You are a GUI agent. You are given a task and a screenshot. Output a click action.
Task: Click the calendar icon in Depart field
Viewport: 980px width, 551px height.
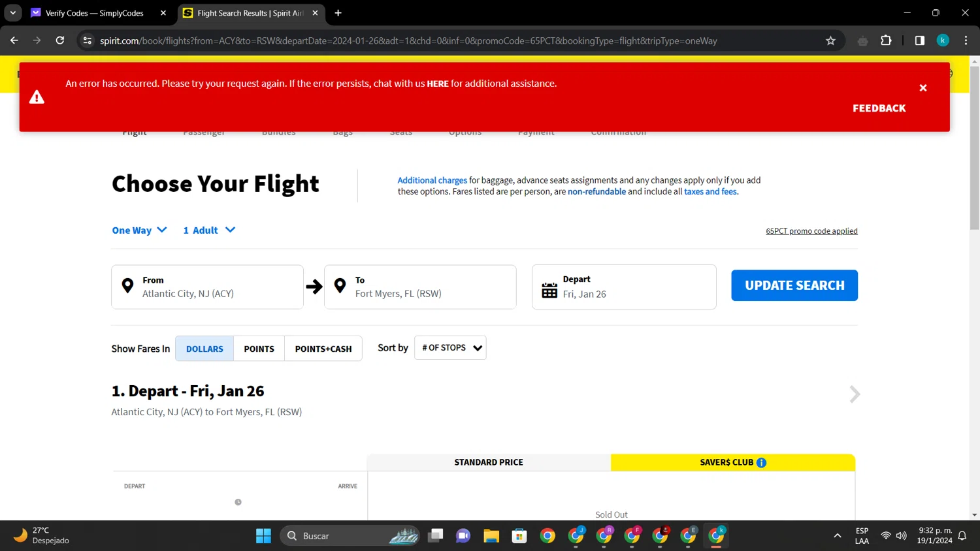(549, 290)
